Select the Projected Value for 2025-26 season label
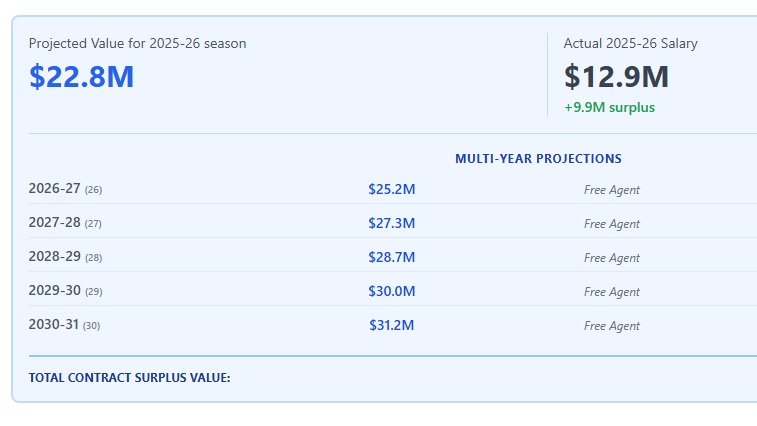Viewport: 757px width, 426px height. 137,43
